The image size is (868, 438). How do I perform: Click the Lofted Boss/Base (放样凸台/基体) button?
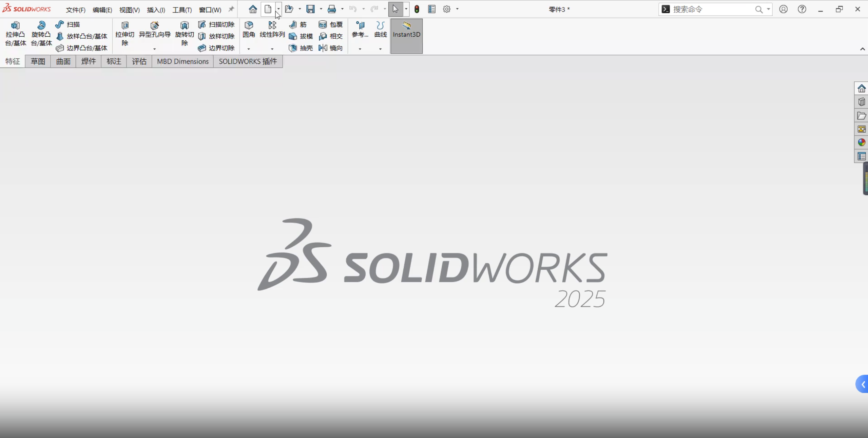click(82, 36)
